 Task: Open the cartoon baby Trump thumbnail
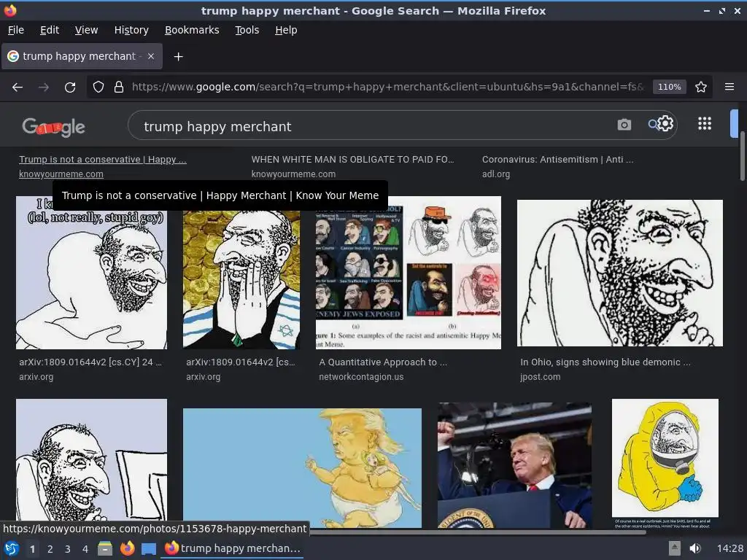click(302, 468)
